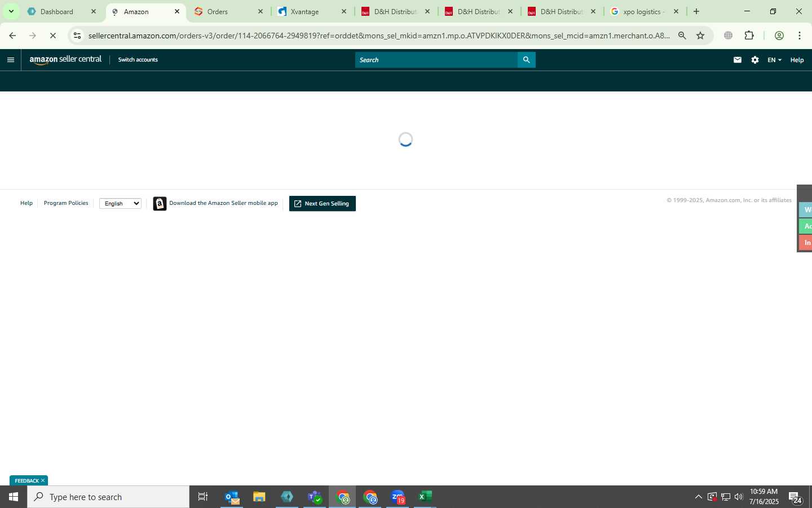Click the Switch accounts link
The image size is (812, 508).
pyautogui.click(x=138, y=60)
